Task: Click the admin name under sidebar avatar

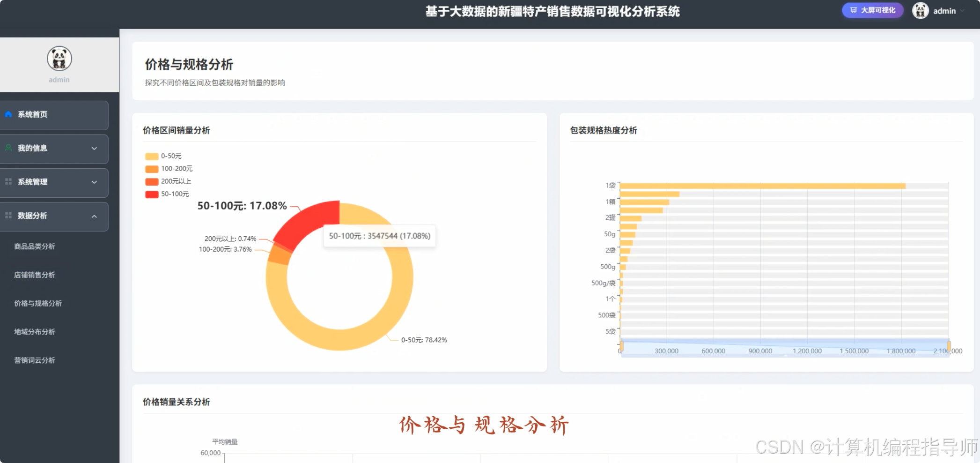Action: [x=59, y=80]
